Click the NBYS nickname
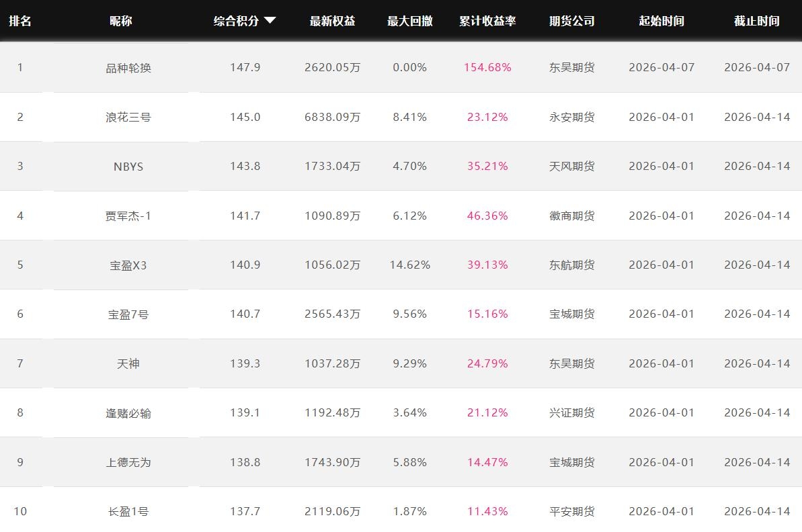 pyautogui.click(x=128, y=167)
